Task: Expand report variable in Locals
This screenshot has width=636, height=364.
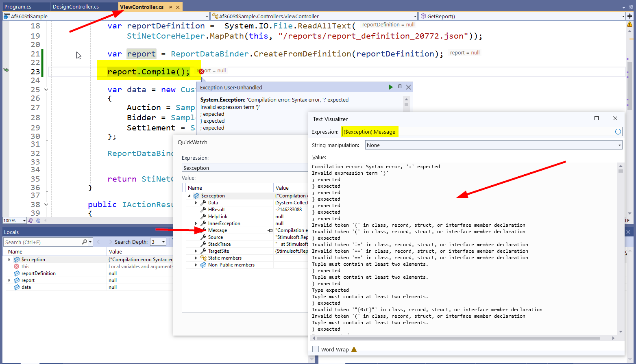Action: pyautogui.click(x=9, y=280)
